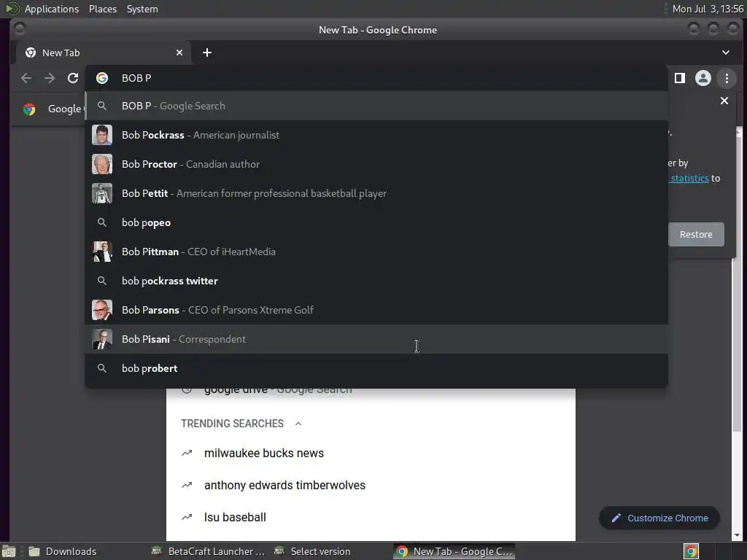Expand the tab search dropdown arrow
Image resolution: width=747 pixels, height=560 pixels.
[x=726, y=52]
